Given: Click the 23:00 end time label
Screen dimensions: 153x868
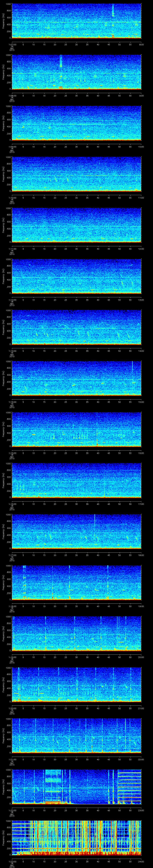Looking at the screenshot, I should pos(141,810).
